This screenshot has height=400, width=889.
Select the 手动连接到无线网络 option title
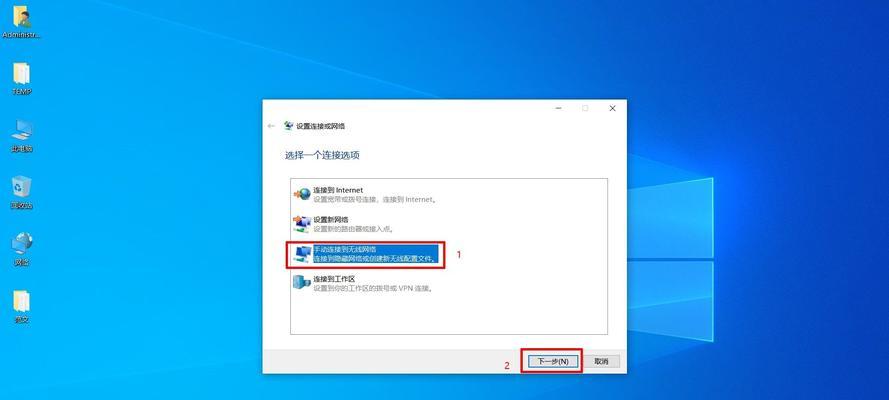tap(345, 249)
